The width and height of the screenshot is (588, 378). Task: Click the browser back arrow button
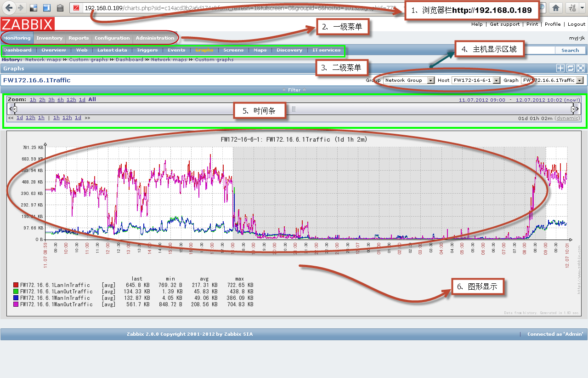[9, 8]
